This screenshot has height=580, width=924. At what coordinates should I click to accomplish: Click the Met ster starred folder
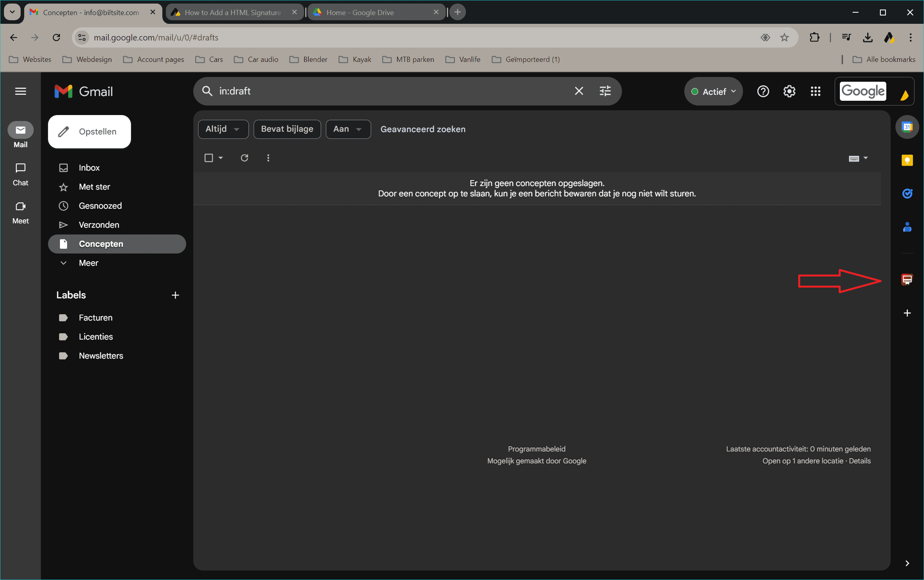pos(94,186)
